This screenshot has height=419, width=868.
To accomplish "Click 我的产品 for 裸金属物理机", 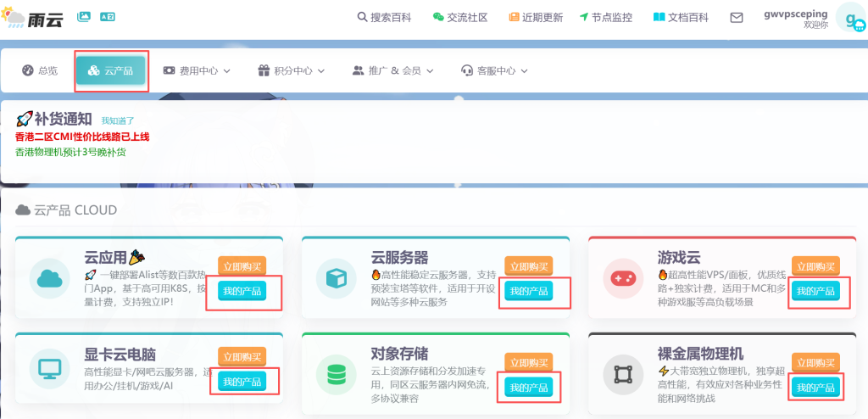I will coord(815,387).
